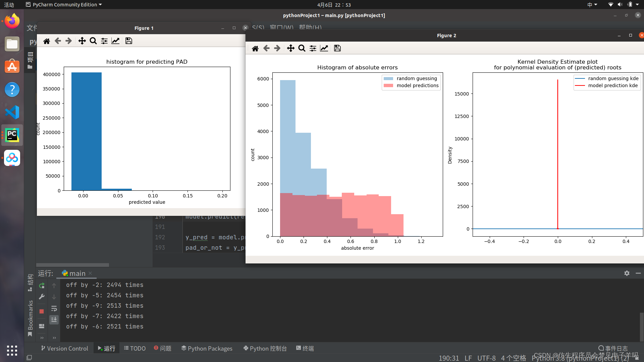Click UTF-8 encoding in status bar

(x=486, y=358)
